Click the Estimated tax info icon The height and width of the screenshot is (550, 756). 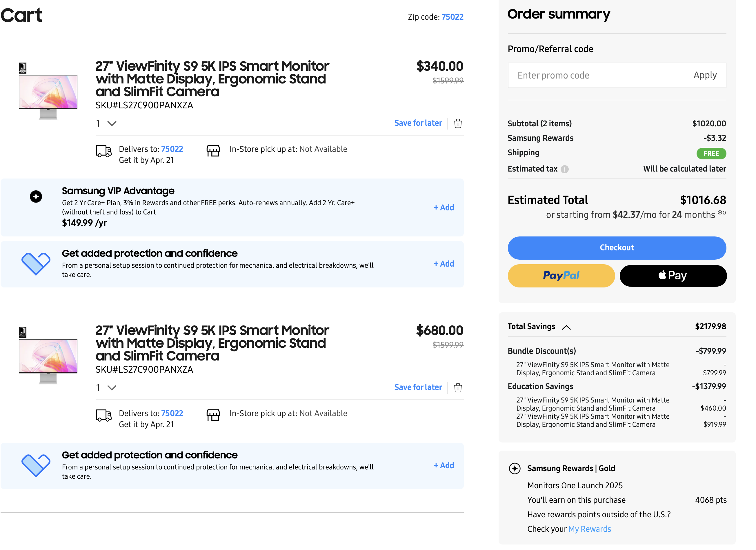click(564, 169)
